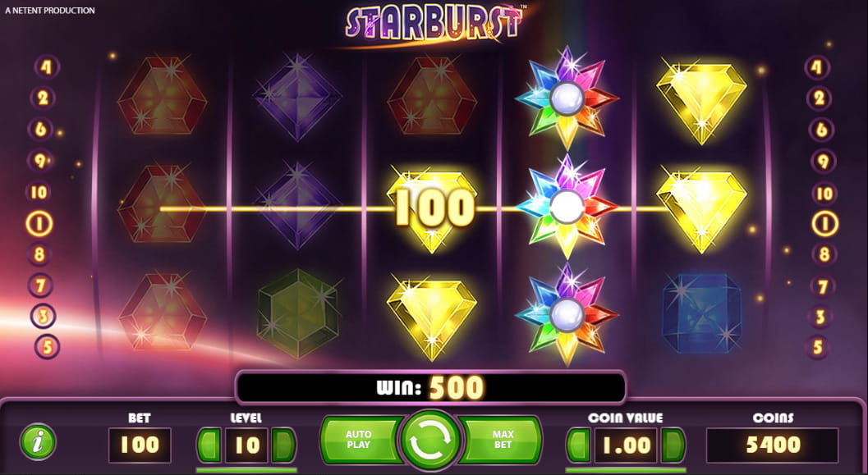Select payline 5 indicator on left side

(x=47, y=347)
